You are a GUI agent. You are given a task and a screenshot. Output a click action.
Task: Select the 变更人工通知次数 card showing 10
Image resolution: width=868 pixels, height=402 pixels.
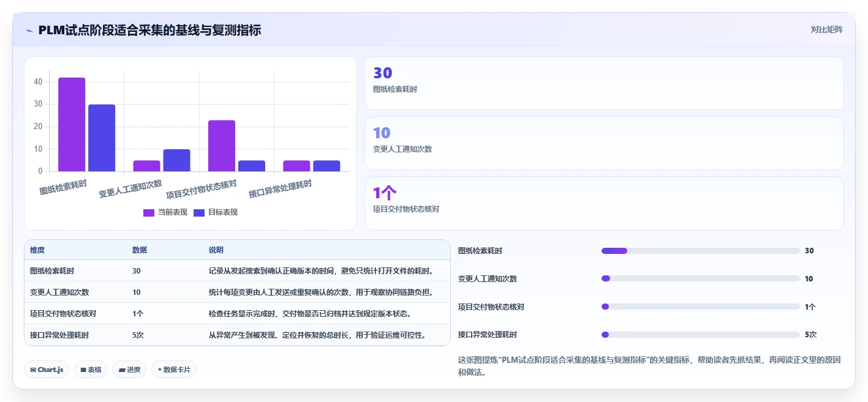[604, 143]
